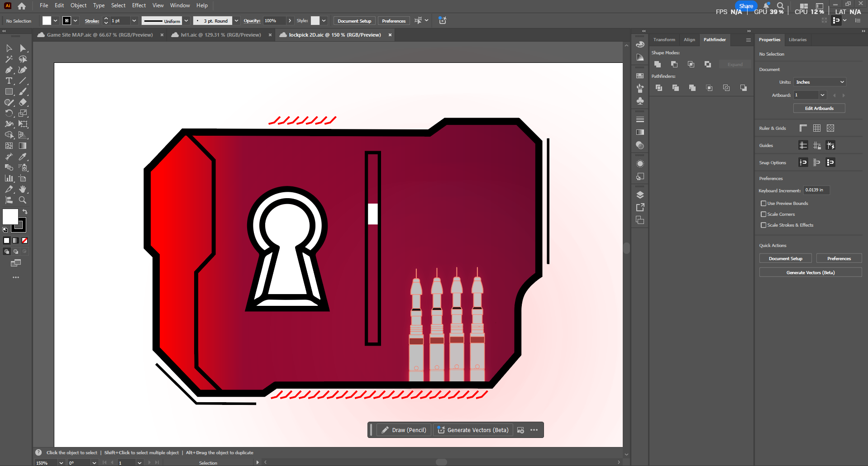Open the Layers panel icon

coord(640,195)
